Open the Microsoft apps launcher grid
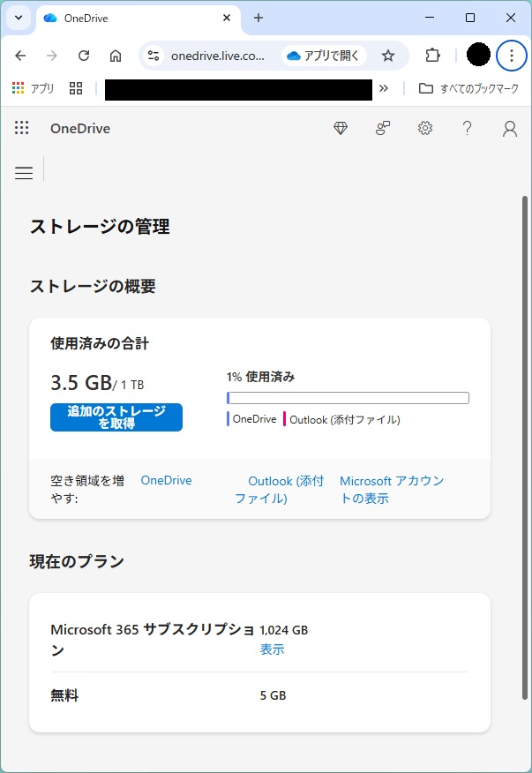Viewport: 532px width, 773px height. click(22, 128)
